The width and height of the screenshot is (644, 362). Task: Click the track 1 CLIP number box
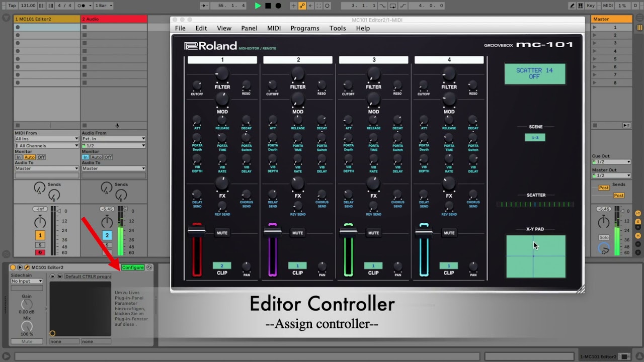tap(222, 265)
